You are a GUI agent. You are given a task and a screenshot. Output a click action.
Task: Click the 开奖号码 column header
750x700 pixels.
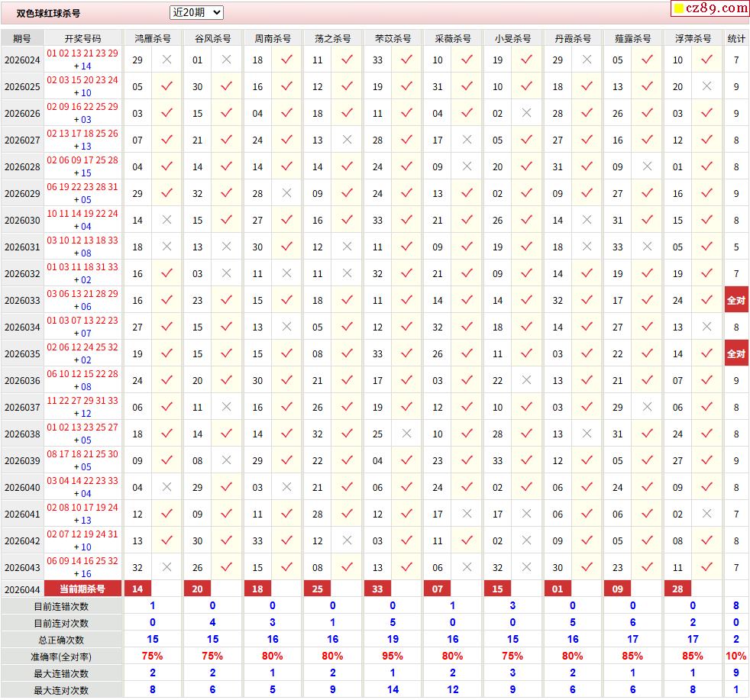click(x=82, y=38)
